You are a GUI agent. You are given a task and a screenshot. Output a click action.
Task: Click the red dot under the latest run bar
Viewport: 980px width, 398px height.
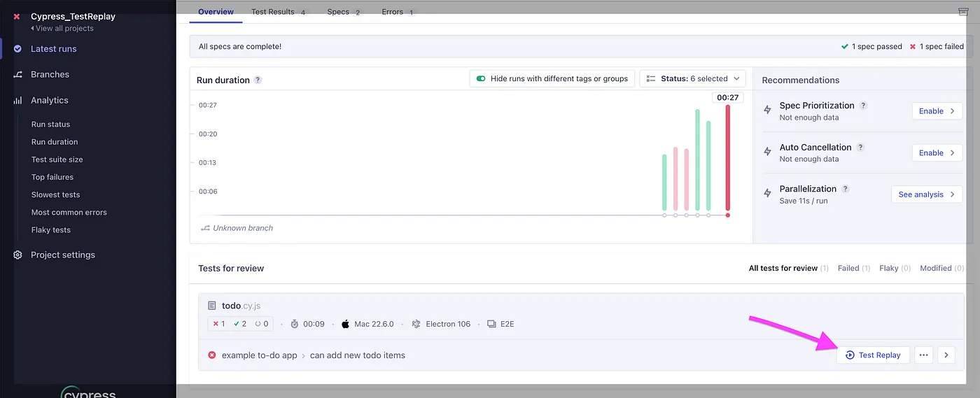tap(728, 215)
